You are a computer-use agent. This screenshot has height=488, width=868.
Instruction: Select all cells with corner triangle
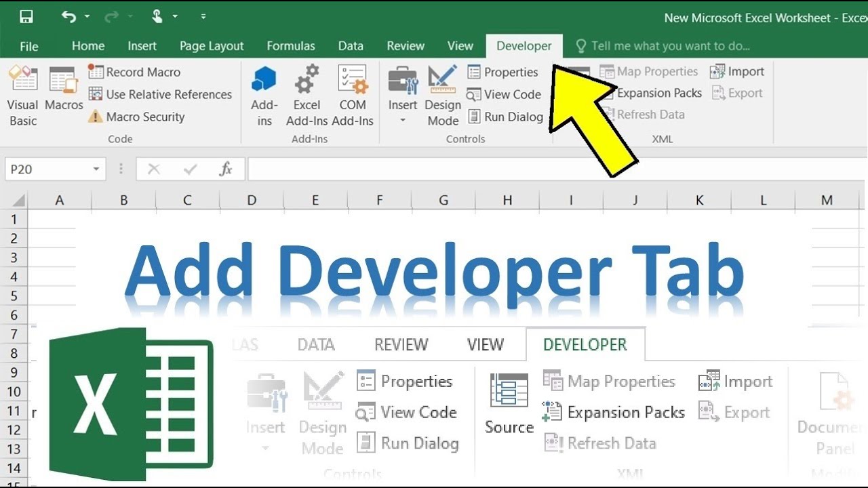pyautogui.click(x=18, y=200)
